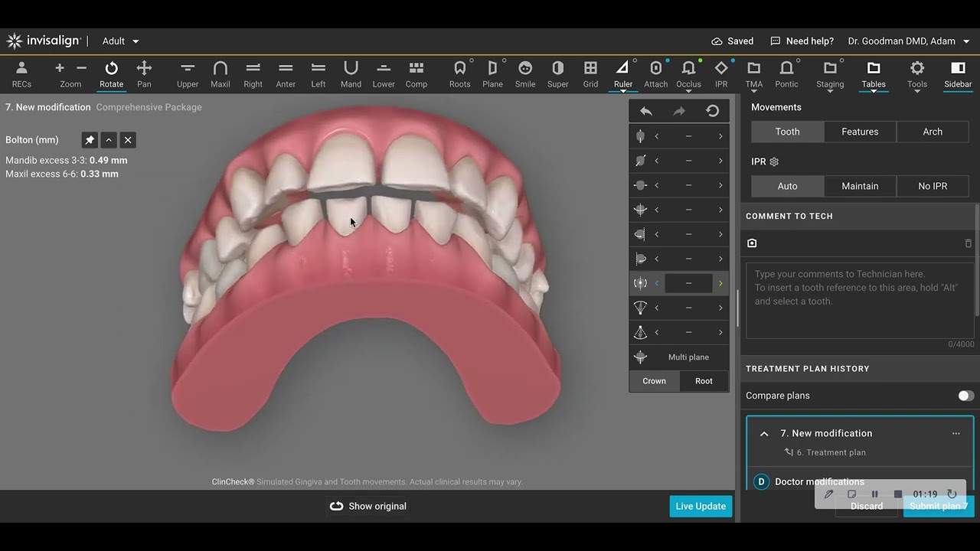The width and height of the screenshot is (980, 551).
Task: Reset tooth movements with circular arrow
Action: point(713,111)
